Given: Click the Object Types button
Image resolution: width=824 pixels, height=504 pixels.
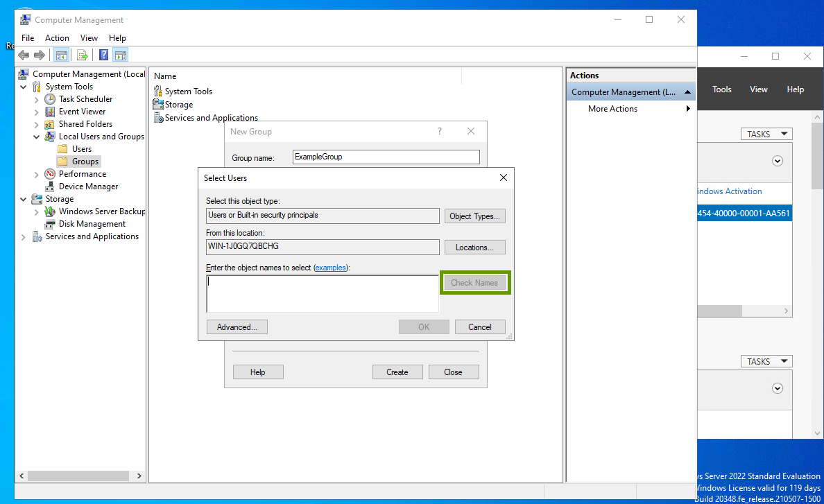Looking at the screenshot, I should pyautogui.click(x=474, y=216).
